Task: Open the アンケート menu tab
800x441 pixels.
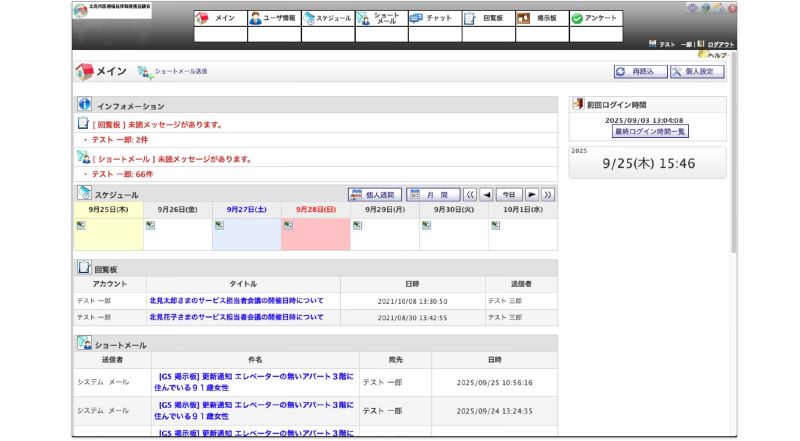Action: 596,18
